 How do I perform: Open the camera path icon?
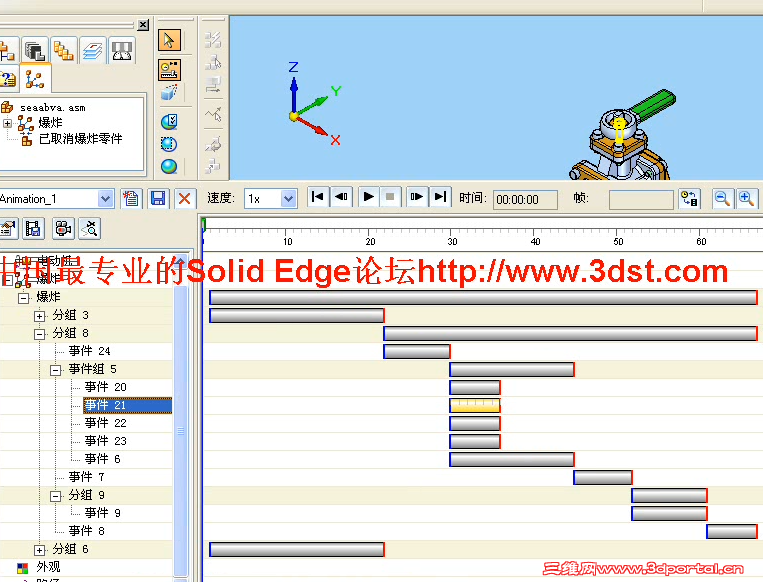(x=63, y=228)
